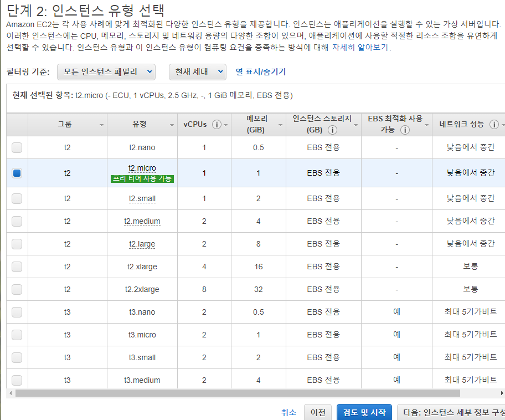Deselect the t2.micro row checkbox
Viewport: 505px width, 420px height.
click(17, 173)
